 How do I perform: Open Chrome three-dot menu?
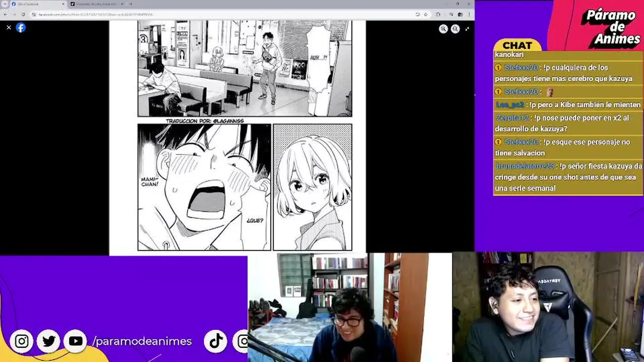(x=469, y=15)
